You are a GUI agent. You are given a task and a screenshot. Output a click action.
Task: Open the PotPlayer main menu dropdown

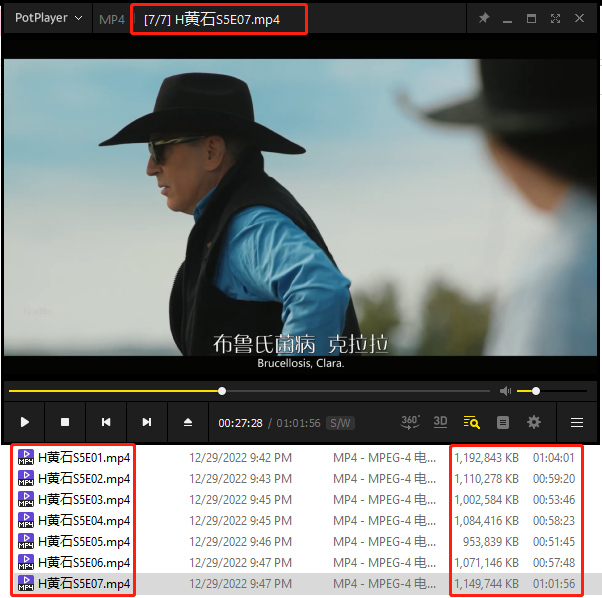49,18
